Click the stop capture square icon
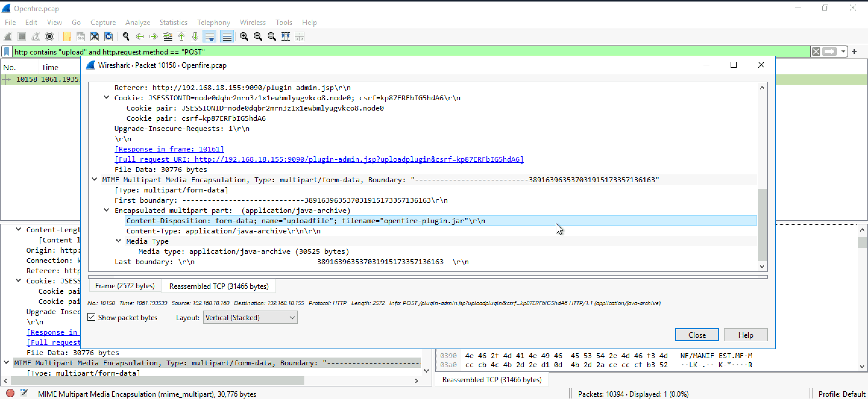The image size is (868, 400). coord(22,36)
